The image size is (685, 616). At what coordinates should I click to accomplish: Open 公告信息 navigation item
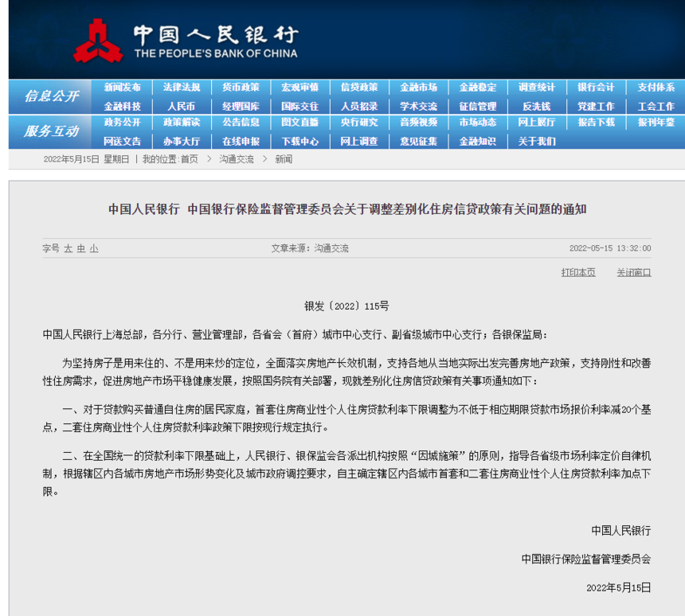[241, 123]
